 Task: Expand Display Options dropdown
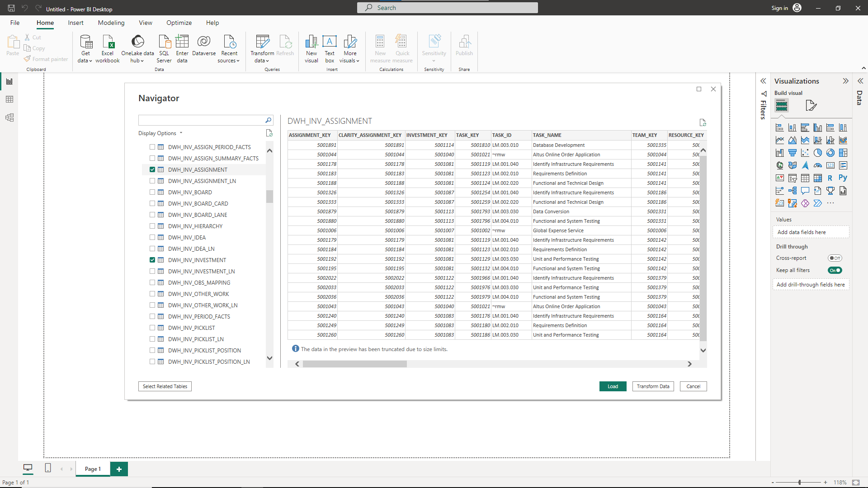(160, 133)
